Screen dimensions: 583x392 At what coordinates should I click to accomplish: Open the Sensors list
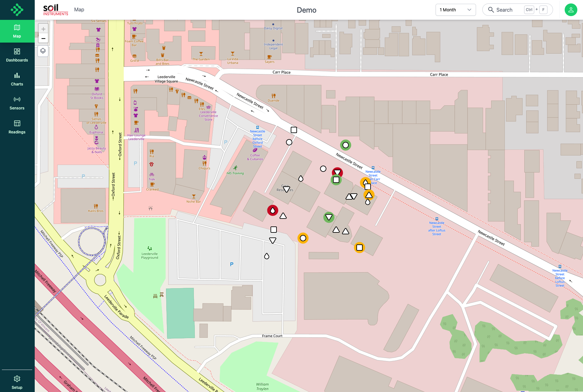[17, 103]
